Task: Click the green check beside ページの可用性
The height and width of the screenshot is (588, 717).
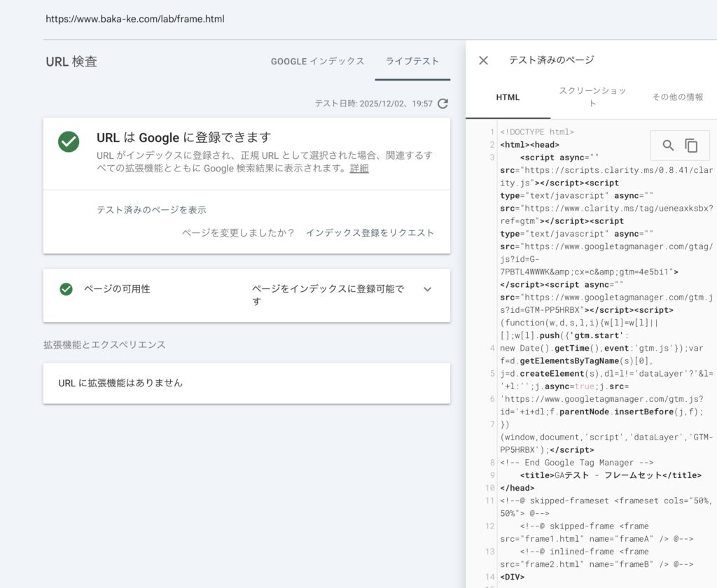Action: (67, 289)
